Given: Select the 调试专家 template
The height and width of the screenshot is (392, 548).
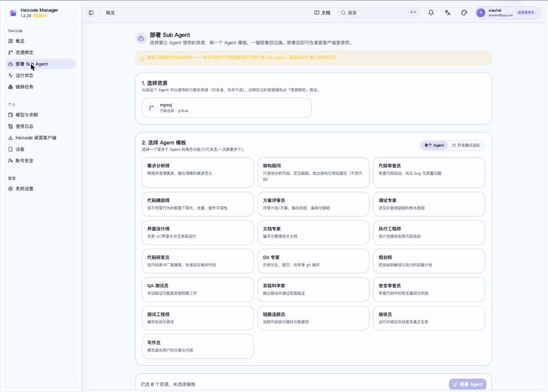Looking at the screenshot, I should click(x=429, y=204).
